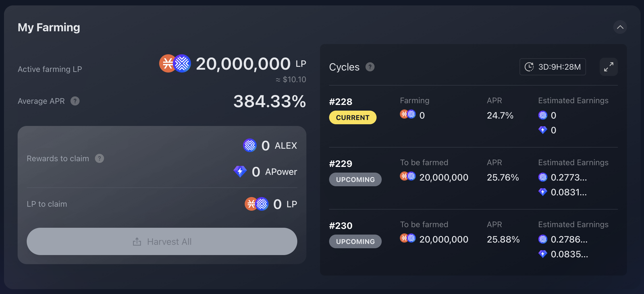Viewport: 644px width, 294px height.
Task: Click cycle #228 farming LP icon
Action: (408, 114)
